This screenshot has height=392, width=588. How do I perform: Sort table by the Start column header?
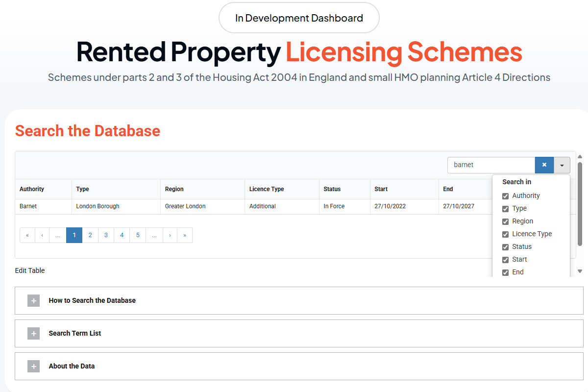[381, 189]
